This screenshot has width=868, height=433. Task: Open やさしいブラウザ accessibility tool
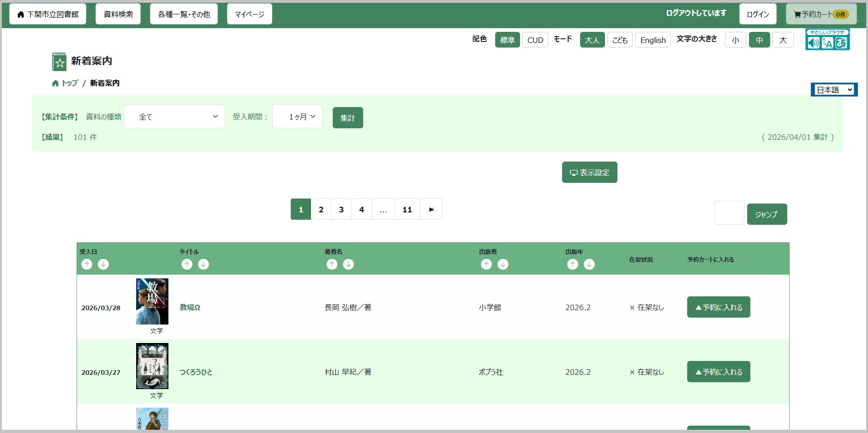click(x=827, y=40)
